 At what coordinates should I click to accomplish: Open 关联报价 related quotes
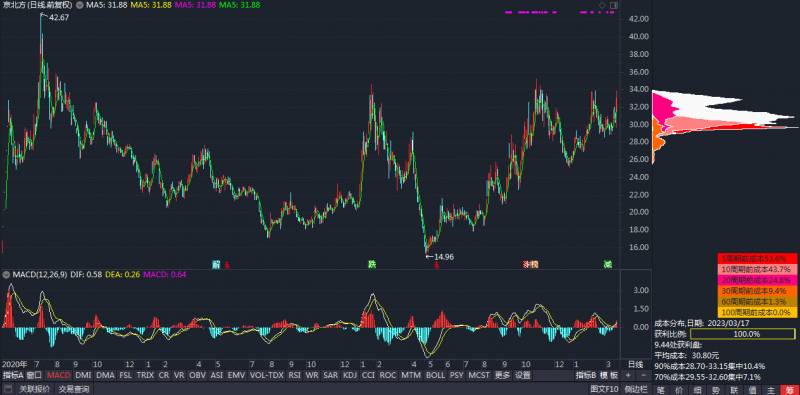coord(35,389)
